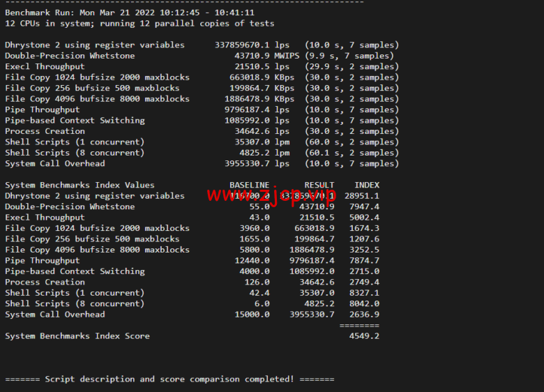544x392 pixels.
Task: Click 'Script description and score comparison completed' line
Action: [x=169, y=379]
